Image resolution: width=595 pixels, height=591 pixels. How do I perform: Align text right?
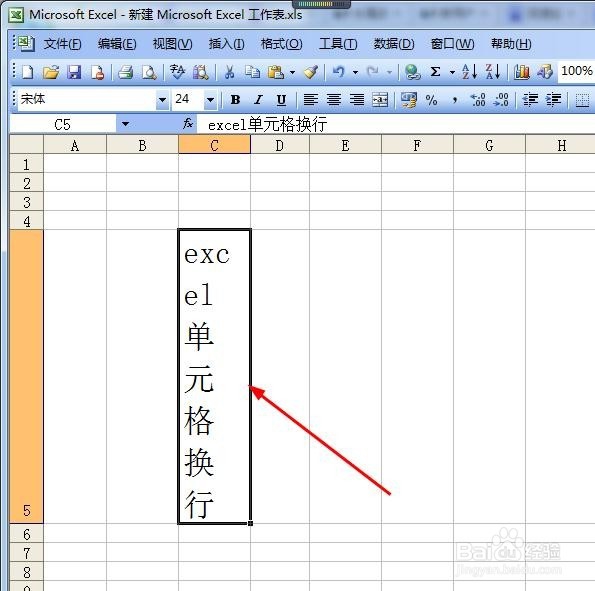357,100
